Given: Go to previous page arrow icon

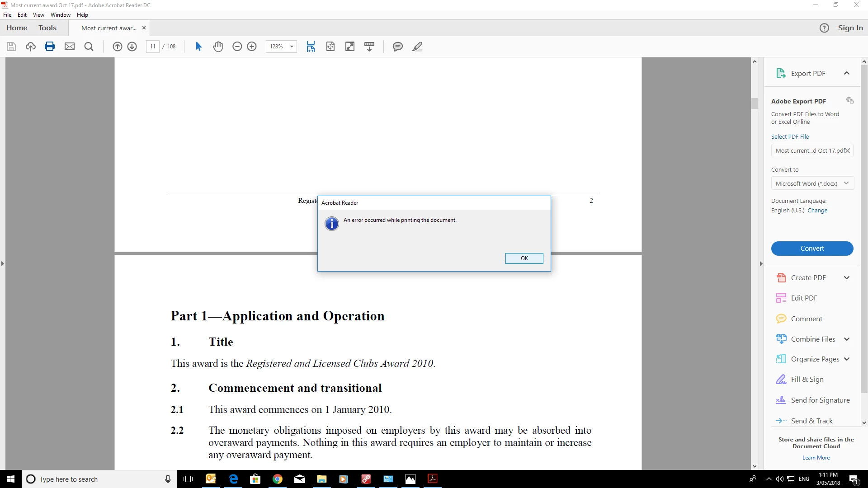Looking at the screenshot, I should tap(117, 47).
